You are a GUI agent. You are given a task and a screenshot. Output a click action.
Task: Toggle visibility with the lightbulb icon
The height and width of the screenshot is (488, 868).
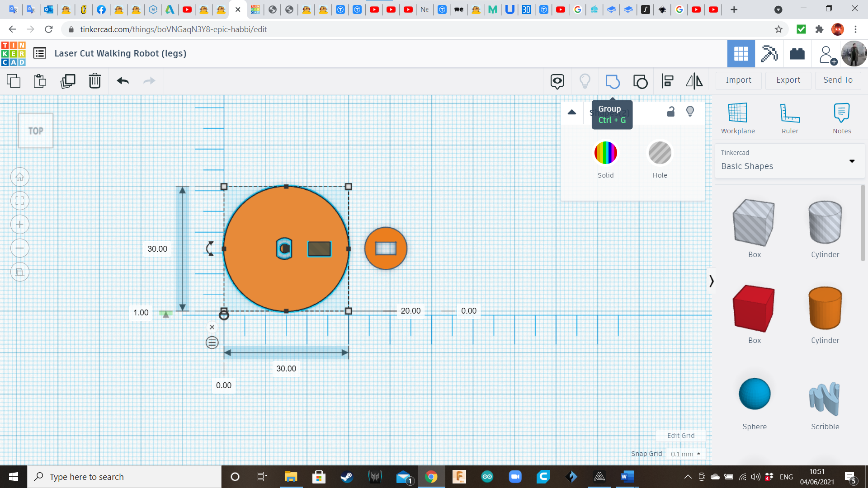tap(690, 112)
